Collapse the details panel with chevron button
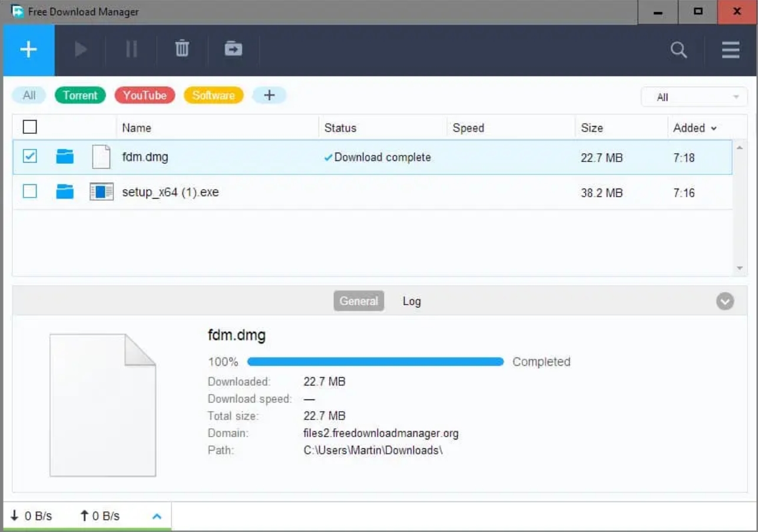 (x=724, y=302)
